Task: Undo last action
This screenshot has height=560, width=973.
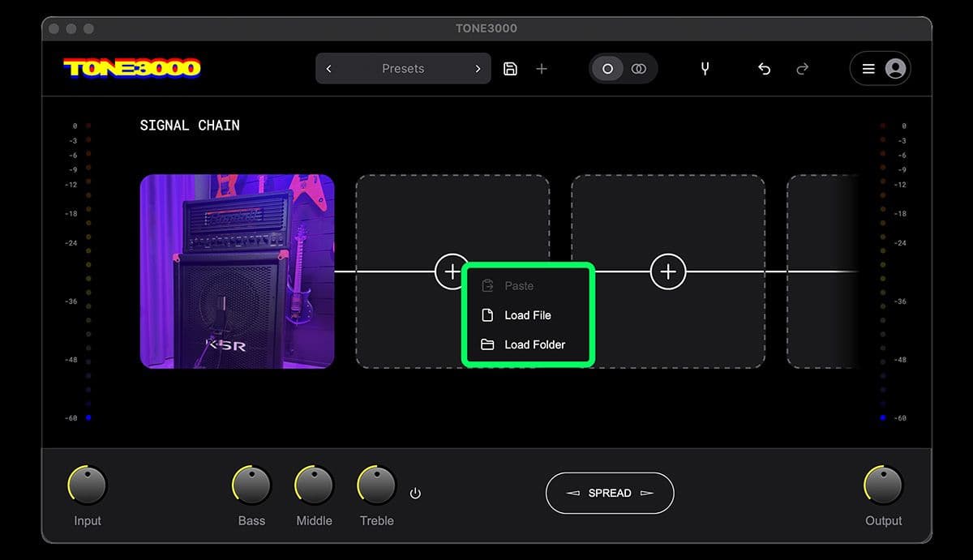Action: 764,69
